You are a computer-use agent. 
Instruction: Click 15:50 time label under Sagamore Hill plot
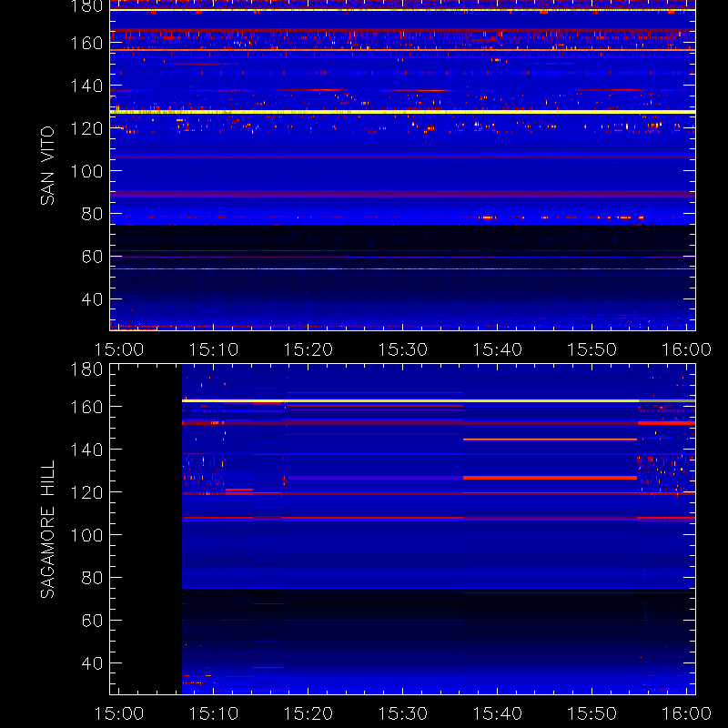point(592,713)
